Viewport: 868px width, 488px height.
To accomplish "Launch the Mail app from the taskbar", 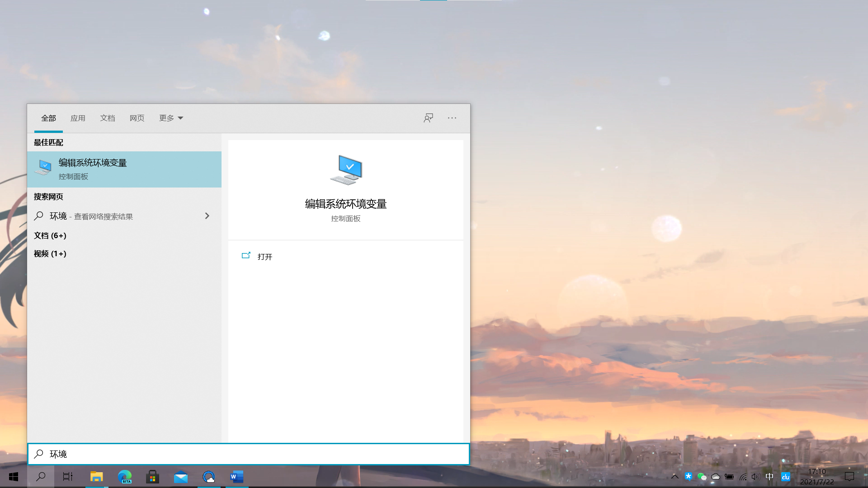I will (x=181, y=477).
